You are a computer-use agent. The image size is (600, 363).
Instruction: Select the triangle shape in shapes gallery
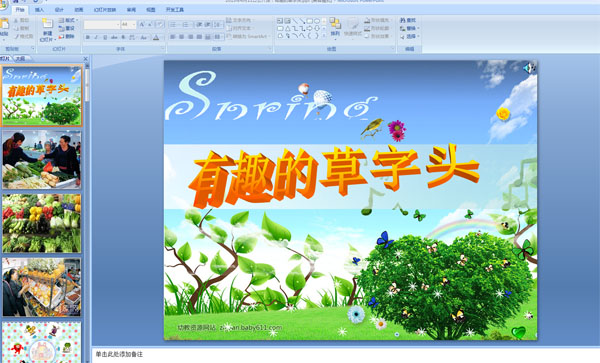point(287,28)
